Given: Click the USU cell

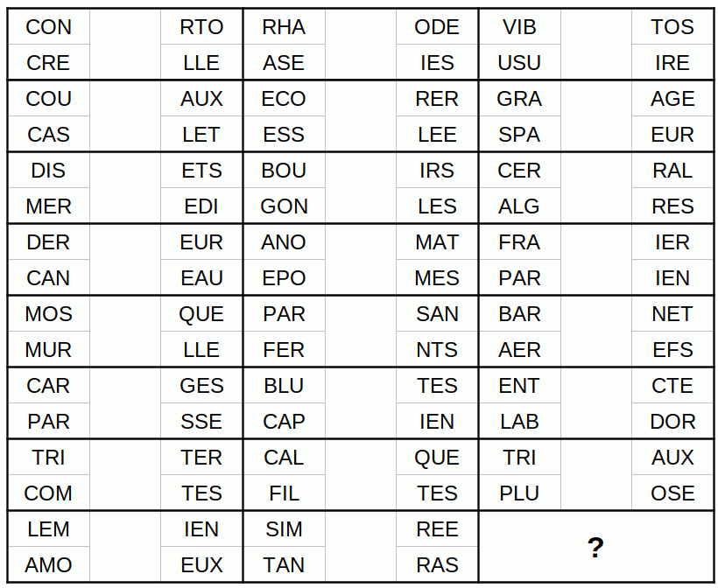Looking at the screenshot, I should [x=519, y=63].
